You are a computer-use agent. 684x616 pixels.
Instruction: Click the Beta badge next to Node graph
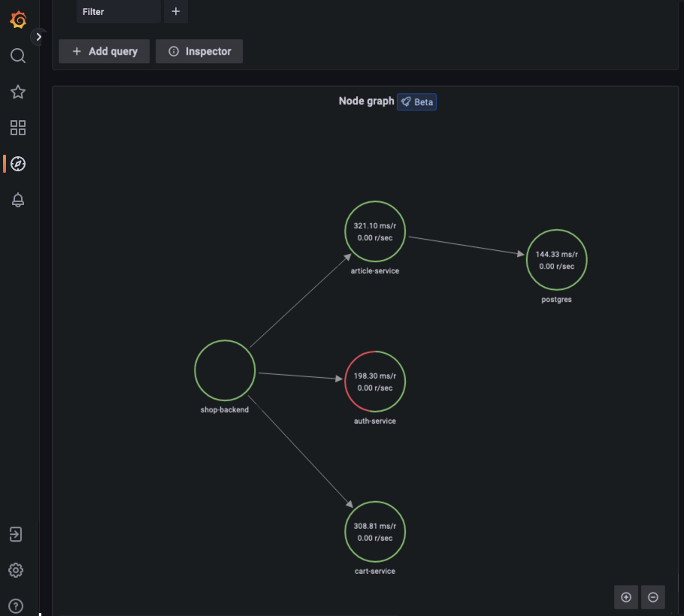(x=416, y=101)
